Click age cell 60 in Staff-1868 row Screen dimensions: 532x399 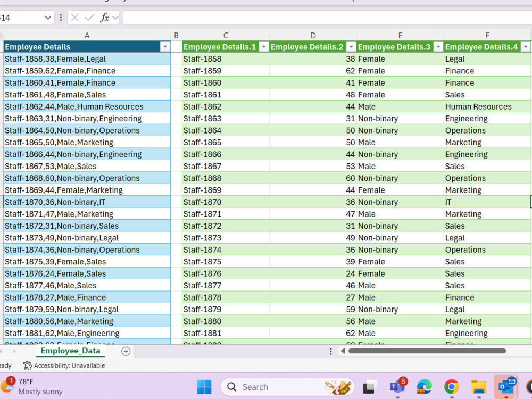(x=313, y=178)
